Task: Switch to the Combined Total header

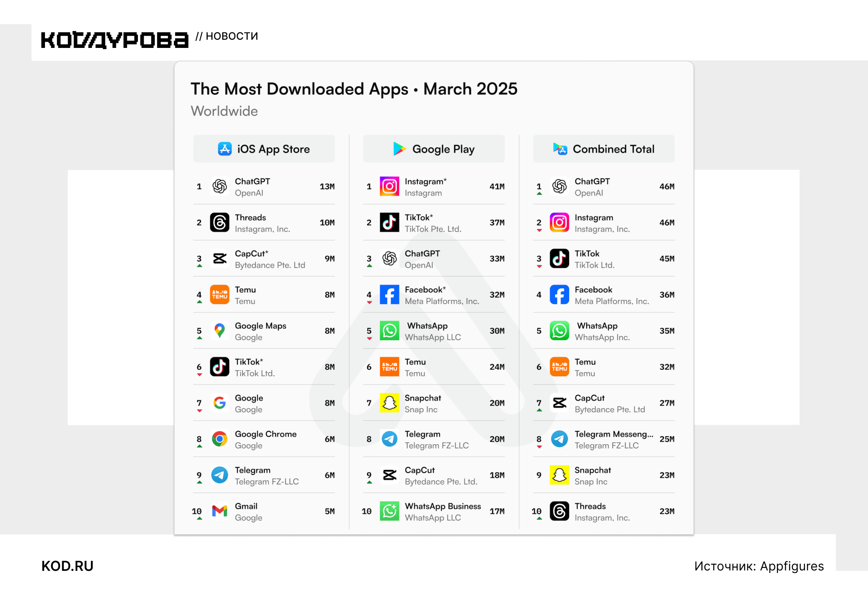Action: point(604,149)
